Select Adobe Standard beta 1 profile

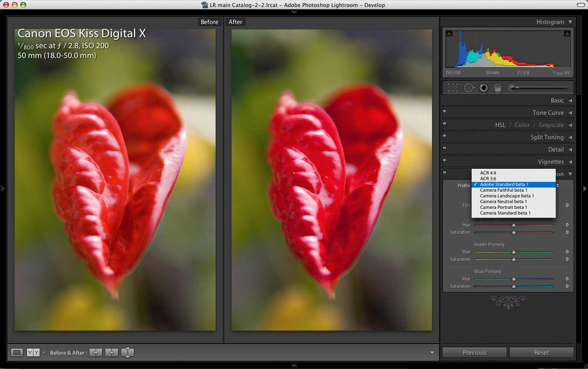pos(514,184)
